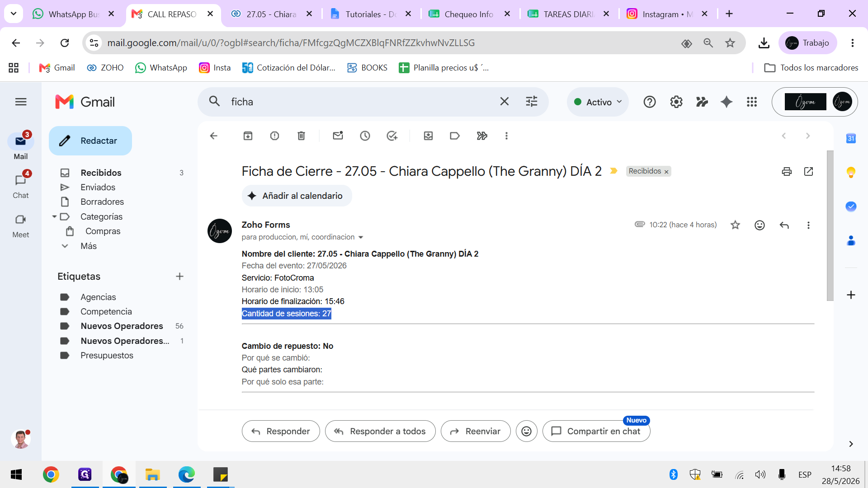The height and width of the screenshot is (488, 868).
Task: Add an emoji reaction to message header
Action: pyautogui.click(x=760, y=225)
